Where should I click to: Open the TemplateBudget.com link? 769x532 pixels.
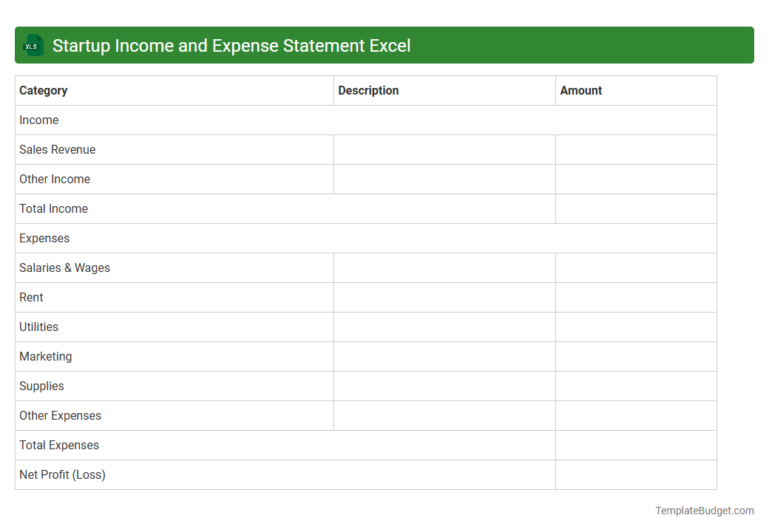704,510
